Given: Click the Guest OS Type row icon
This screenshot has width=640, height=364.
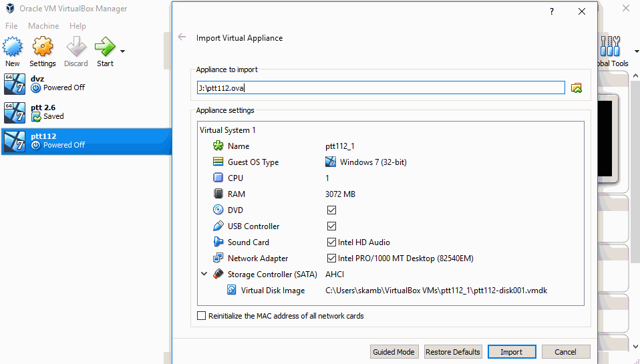Looking at the screenshot, I should tap(218, 162).
